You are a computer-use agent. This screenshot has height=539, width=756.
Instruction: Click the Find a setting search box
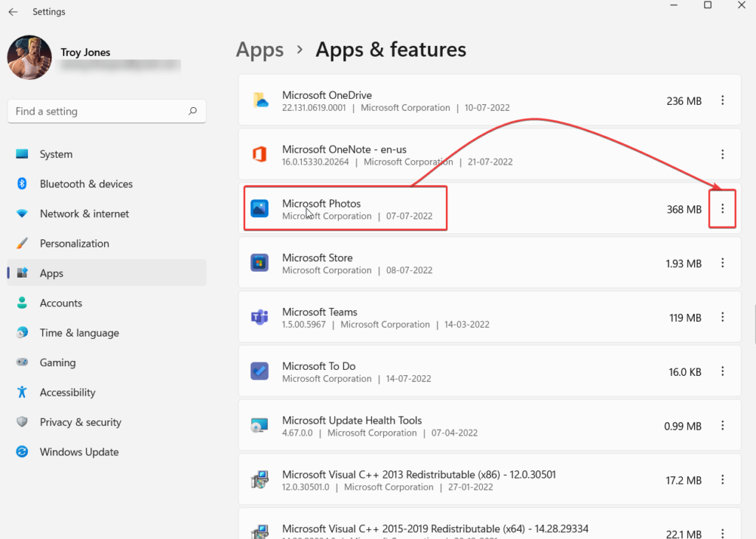pos(106,111)
